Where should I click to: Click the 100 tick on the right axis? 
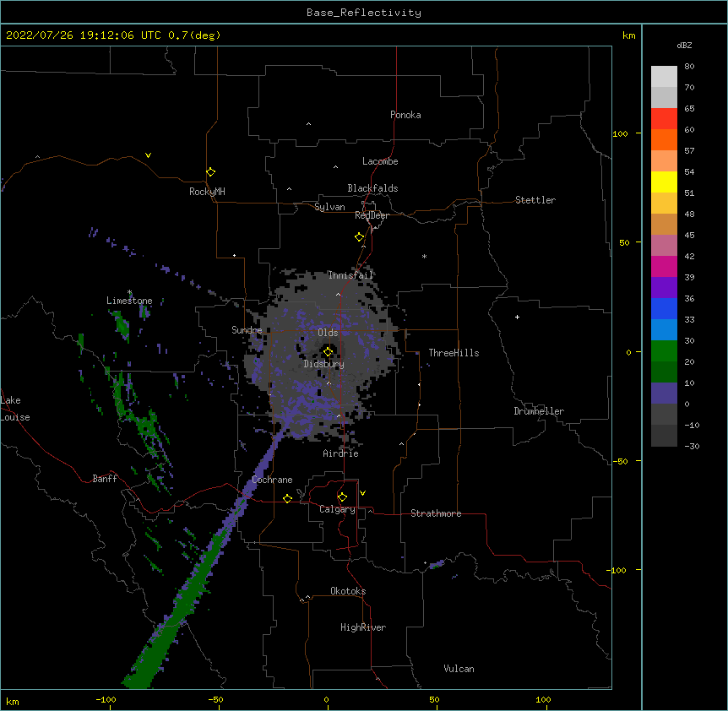(620, 133)
